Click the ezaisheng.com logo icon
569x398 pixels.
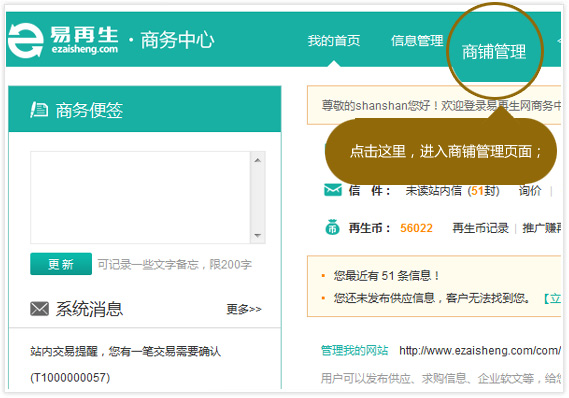click(25, 40)
